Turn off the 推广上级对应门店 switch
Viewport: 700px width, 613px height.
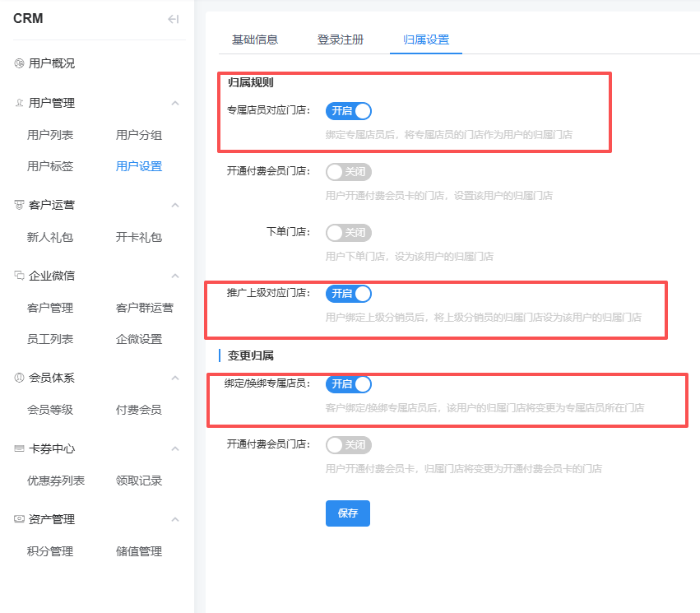349,294
